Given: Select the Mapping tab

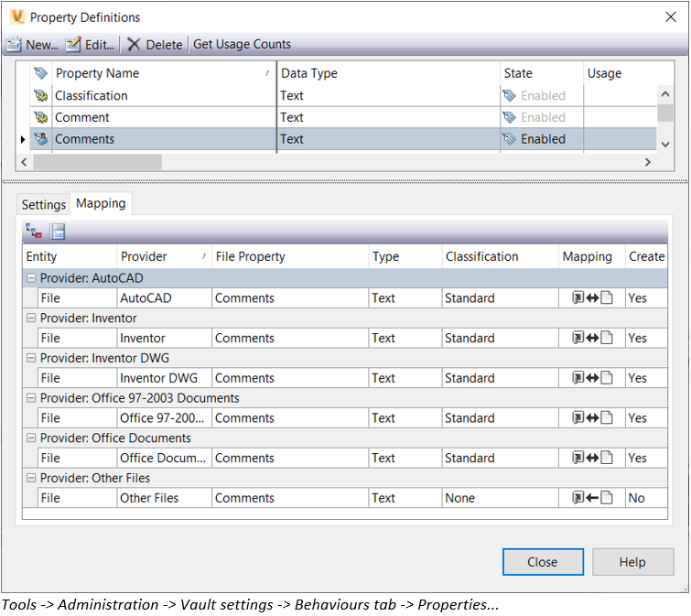Looking at the screenshot, I should [x=101, y=203].
